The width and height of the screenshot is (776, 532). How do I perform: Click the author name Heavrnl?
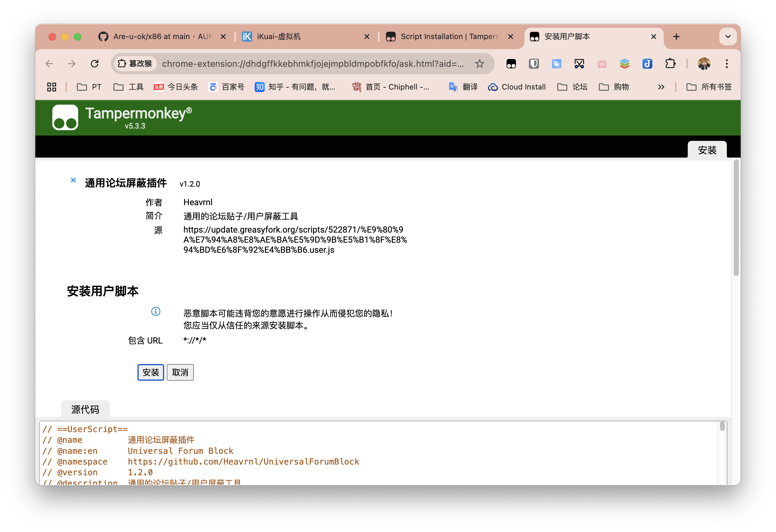click(198, 202)
